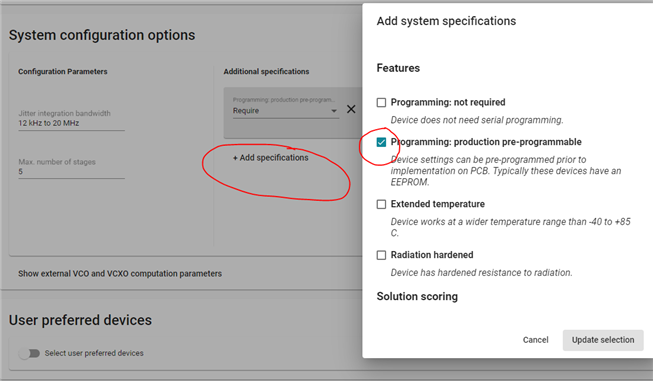Click 'Device has hardened resistance to radiation.' description
This screenshot has width=653, height=381.
[x=481, y=273]
